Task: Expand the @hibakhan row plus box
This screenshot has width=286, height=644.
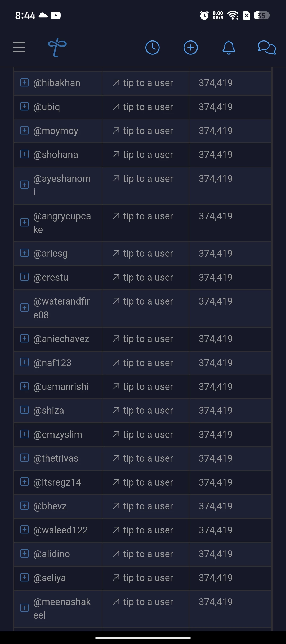Action: point(24,82)
